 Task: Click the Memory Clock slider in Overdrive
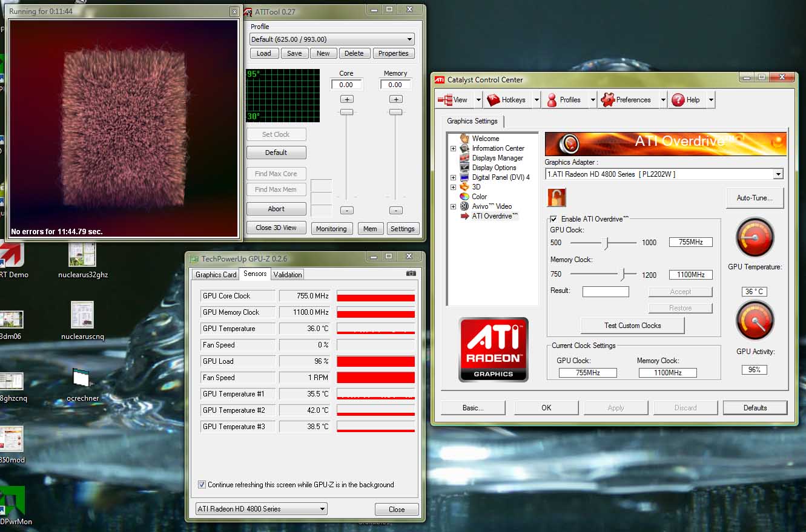[623, 274]
